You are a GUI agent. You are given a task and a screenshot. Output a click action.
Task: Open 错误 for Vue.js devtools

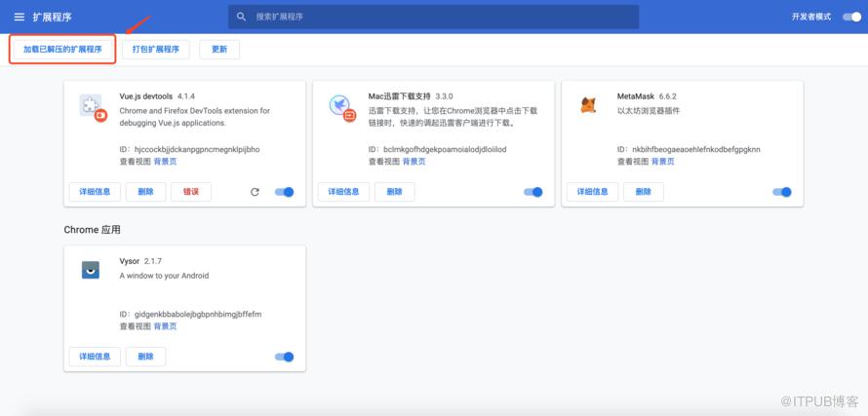coord(191,192)
